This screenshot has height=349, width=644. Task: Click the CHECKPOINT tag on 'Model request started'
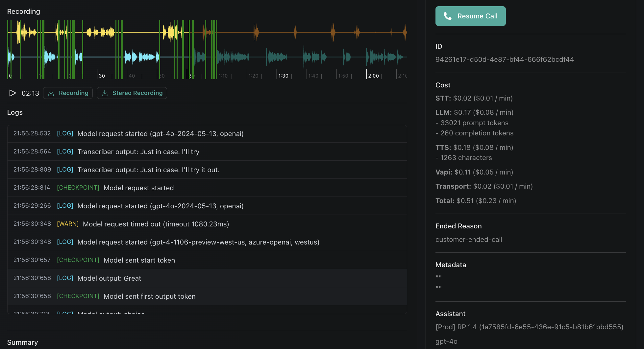tap(78, 187)
